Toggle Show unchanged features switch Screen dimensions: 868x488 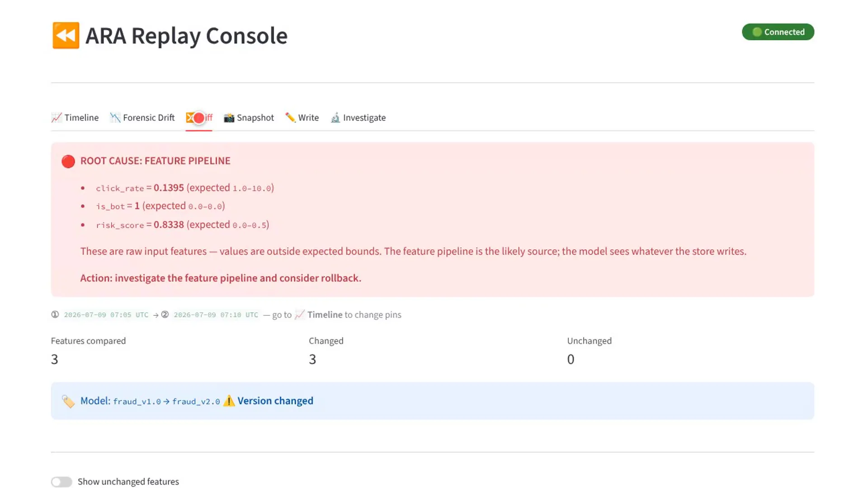(x=61, y=482)
